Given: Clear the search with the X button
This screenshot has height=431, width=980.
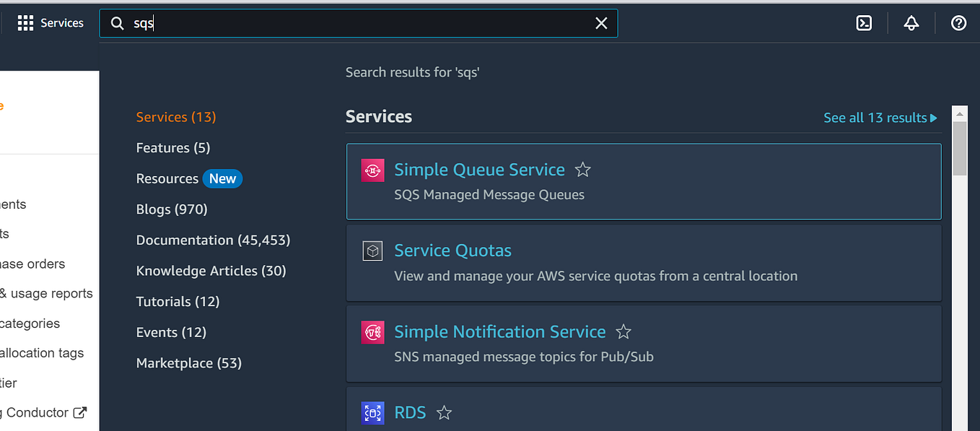Looking at the screenshot, I should click(601, 23).
